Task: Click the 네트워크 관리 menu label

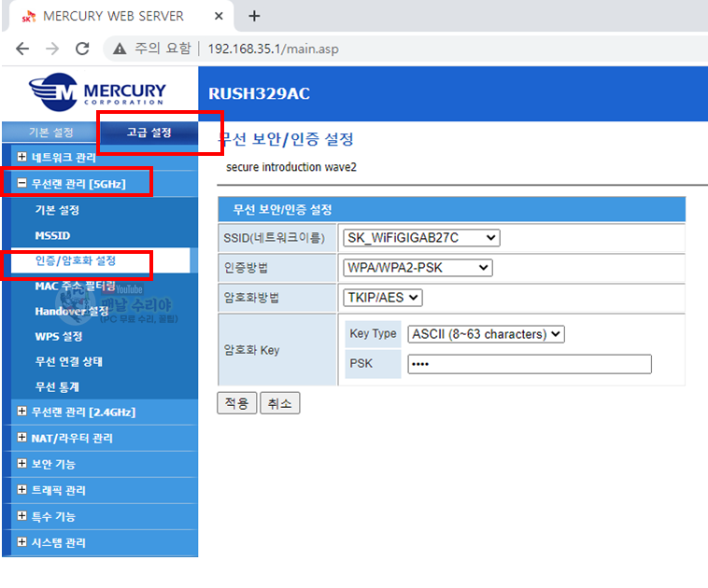Action: [64, 157]
